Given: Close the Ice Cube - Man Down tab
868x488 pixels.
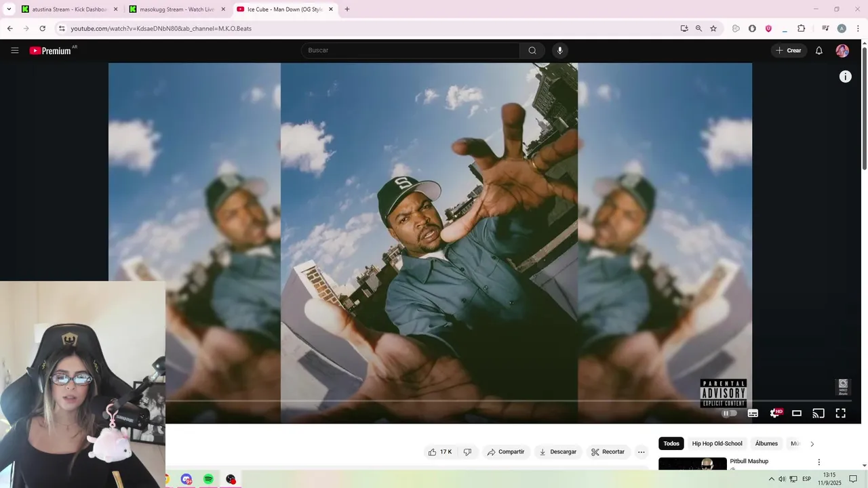Looking at the screenshot, I should (331, 9).
